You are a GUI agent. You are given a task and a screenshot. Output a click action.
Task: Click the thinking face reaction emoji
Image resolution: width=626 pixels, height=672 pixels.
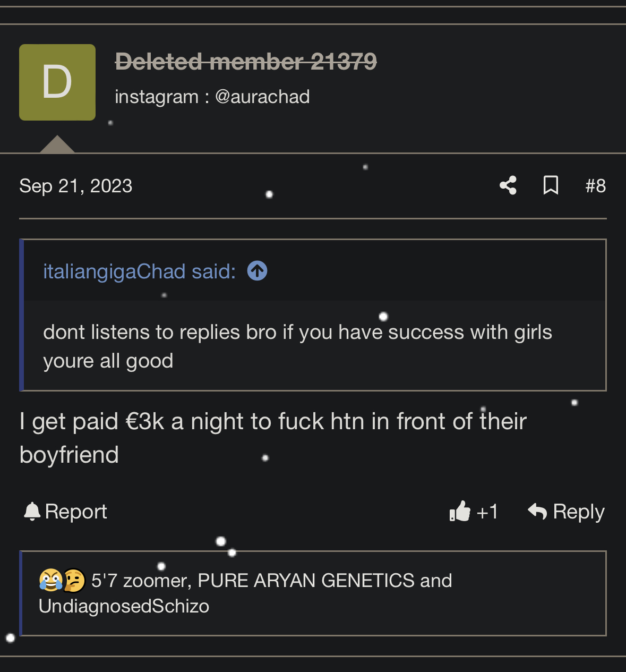click(x=74, y=580)
